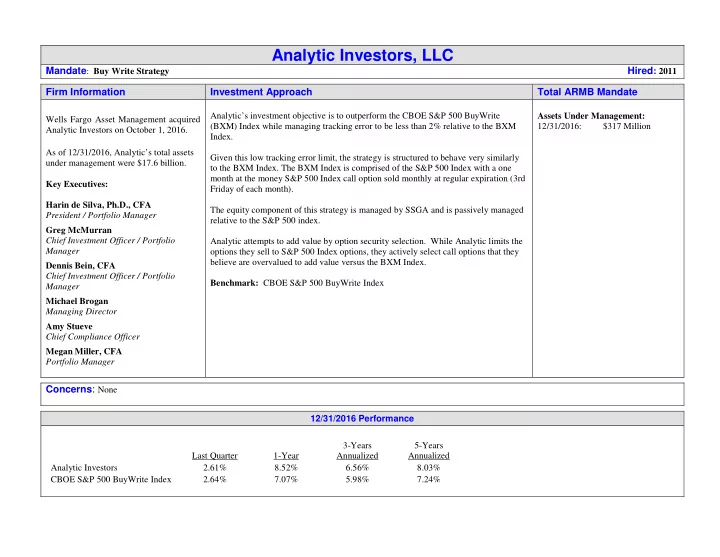Click the 'Concerns' label
The width and height of the screenshot is (720, 557).
tap(69, 389)
